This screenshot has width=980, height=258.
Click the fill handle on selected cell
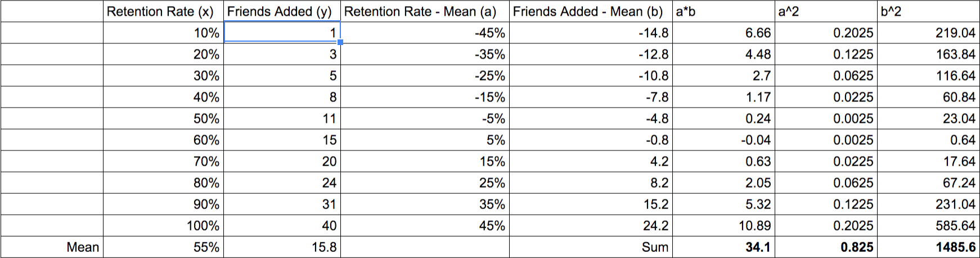[x=340, y=42]
